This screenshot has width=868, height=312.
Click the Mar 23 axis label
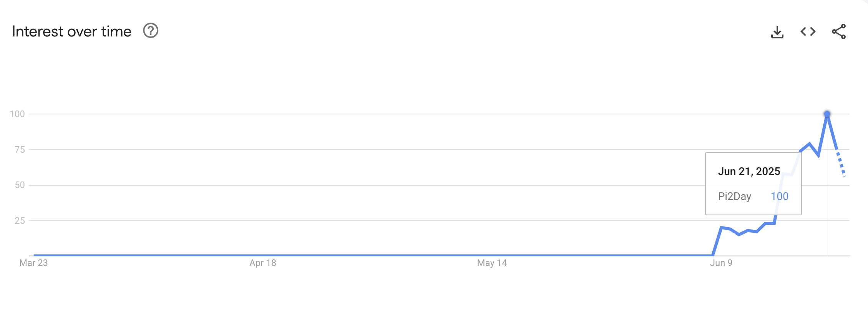pyautogui.click(x=33, y=263)
